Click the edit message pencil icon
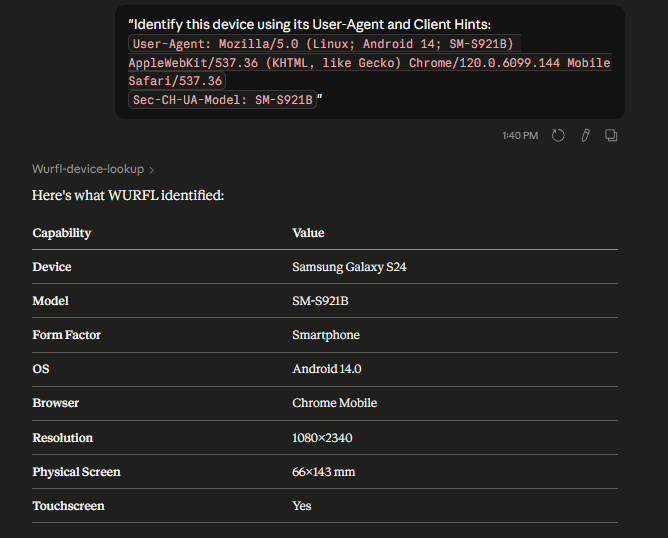This screenshot has height=538, width=668. (x=585, y=135)
